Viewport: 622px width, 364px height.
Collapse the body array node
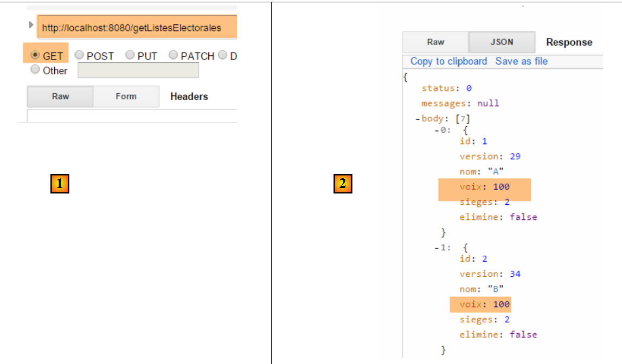pos(418,119)
